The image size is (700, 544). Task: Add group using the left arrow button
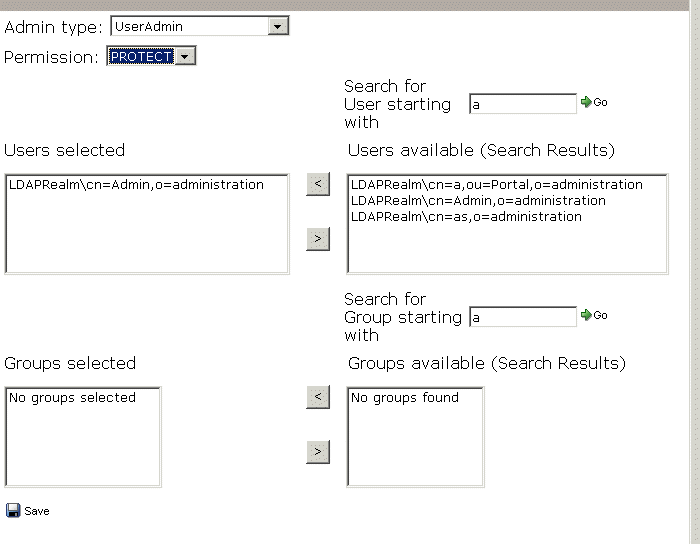(x=317, y=397)
